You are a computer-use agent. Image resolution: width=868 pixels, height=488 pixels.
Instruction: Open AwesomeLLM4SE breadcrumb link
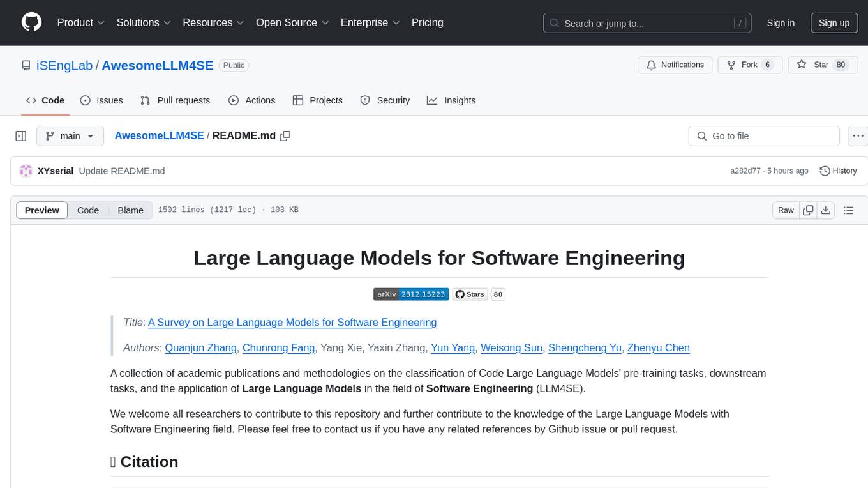coord(159,136)
